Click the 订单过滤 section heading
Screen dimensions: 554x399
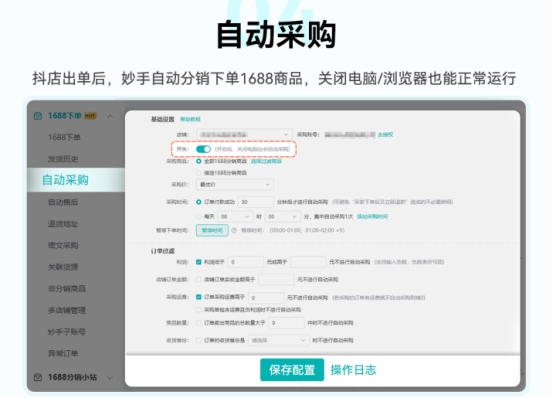click(163, 251)
